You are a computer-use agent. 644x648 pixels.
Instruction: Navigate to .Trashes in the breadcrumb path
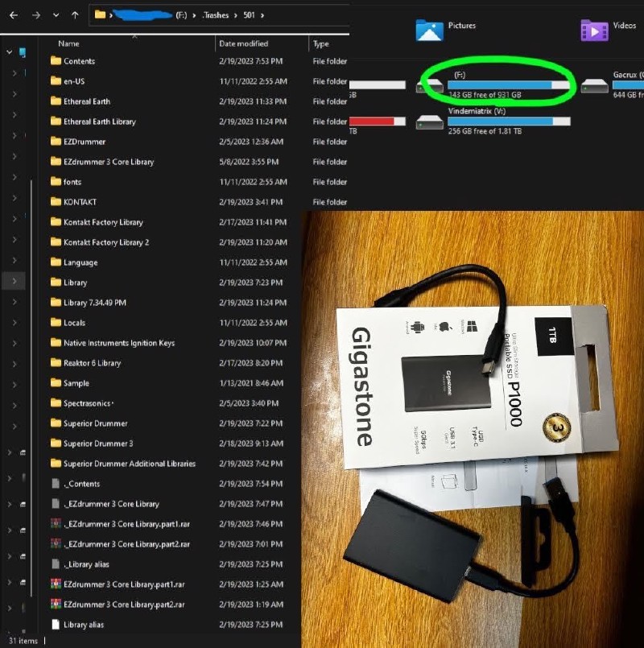coord(216,14)
